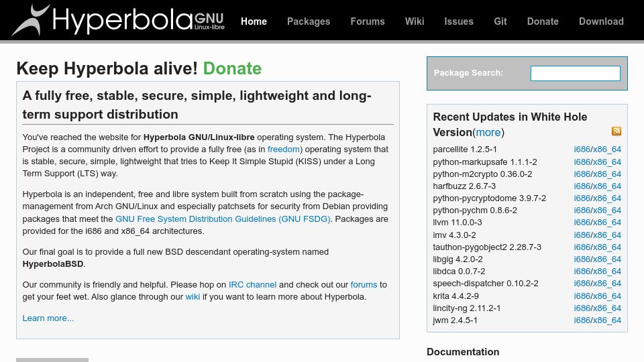Image resolution: width=644 pixels, height=362 pixels.
Task: Open llvm i686/x86_64 link
Action: coord(598,222)
